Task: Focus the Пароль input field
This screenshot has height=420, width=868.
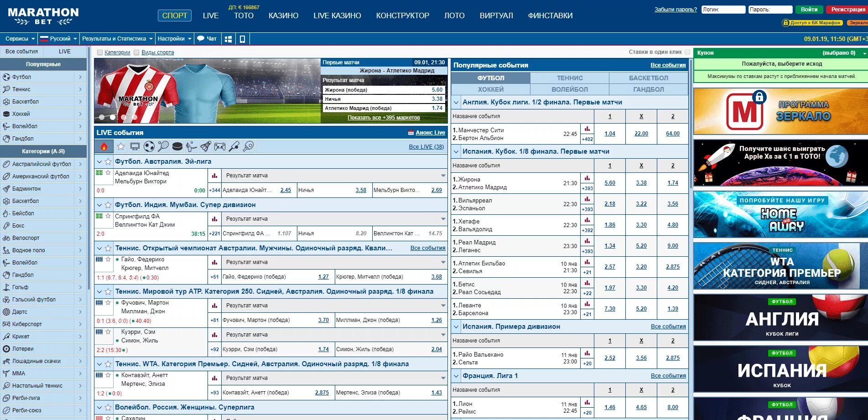Action: tap(770, 10)
